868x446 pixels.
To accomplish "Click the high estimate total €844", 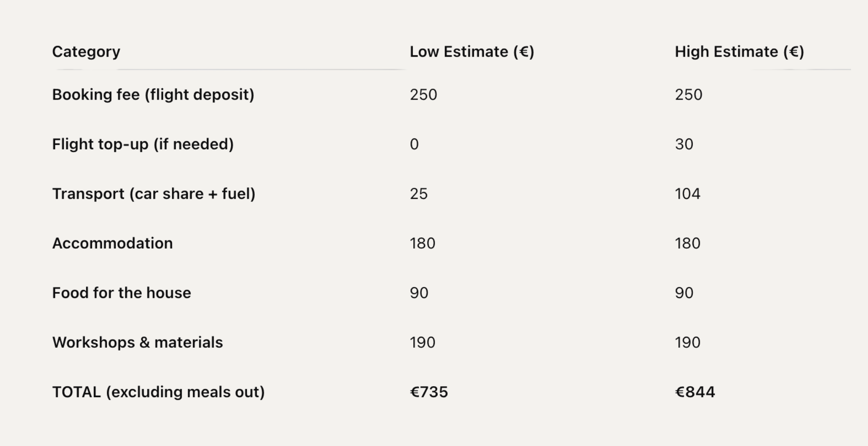I will click(x=695, y=392).
